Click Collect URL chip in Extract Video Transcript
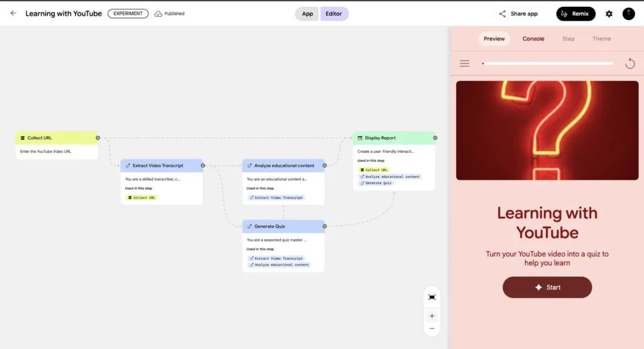This screenshot has width=644, height=349. 142,197
